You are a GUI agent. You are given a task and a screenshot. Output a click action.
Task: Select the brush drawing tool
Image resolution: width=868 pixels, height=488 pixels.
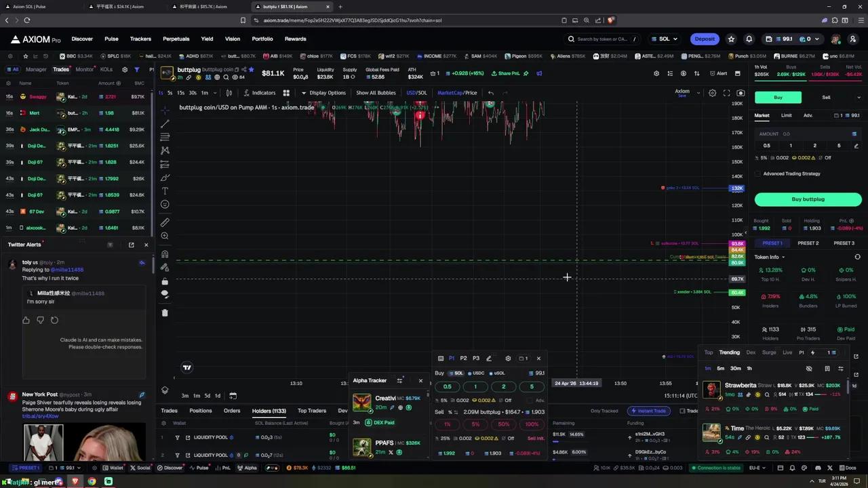[165, 178]
